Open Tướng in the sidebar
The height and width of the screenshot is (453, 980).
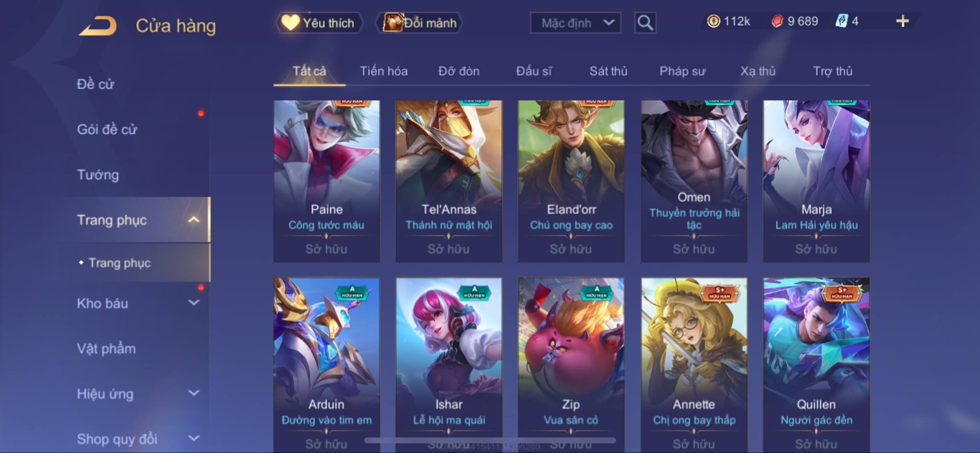(98, 175)
